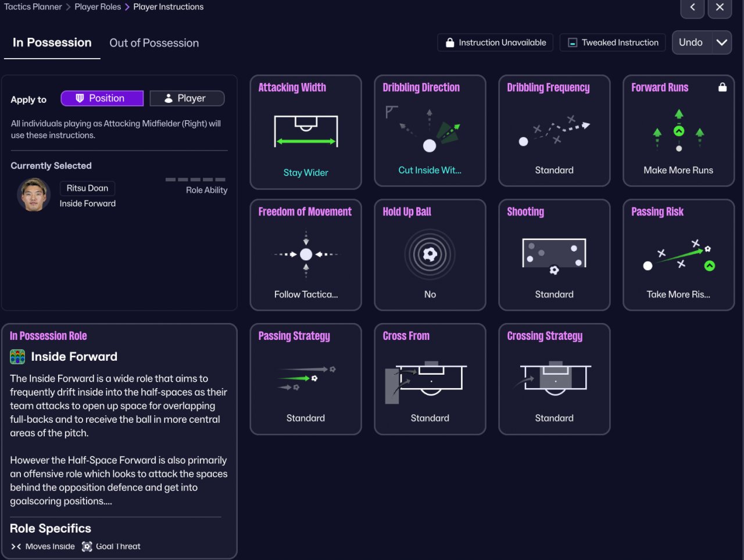Click Ritsu Doan's portrait photo
744x560 pixels.
(34, 195)
